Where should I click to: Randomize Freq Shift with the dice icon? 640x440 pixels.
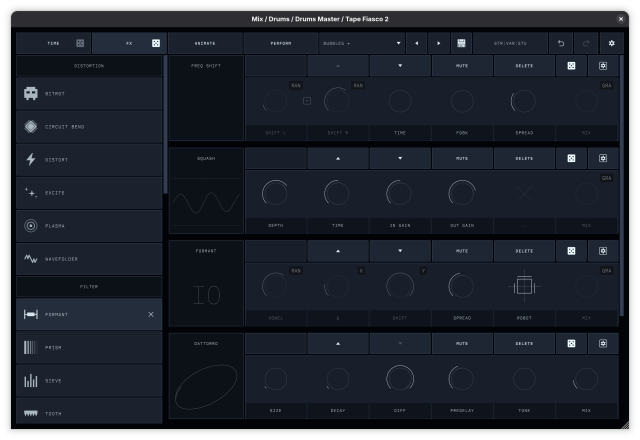[571, 66]
